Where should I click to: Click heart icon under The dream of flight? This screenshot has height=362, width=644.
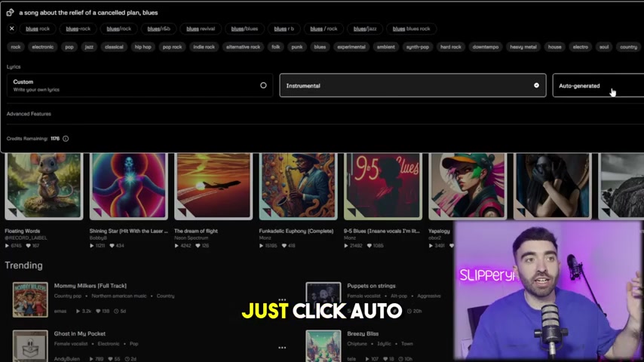[198, 246]
